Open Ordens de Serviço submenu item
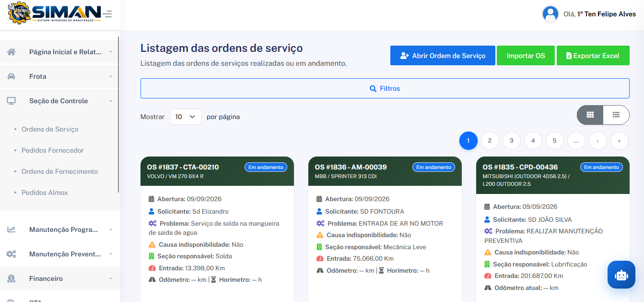Viewport: 644px width, 302px height. coord(50,129)
